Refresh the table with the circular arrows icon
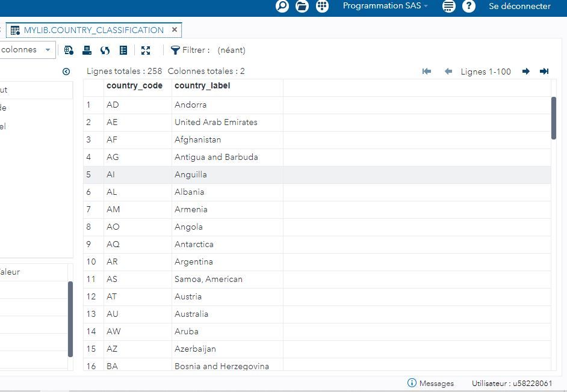 click(x=105, y=51)
